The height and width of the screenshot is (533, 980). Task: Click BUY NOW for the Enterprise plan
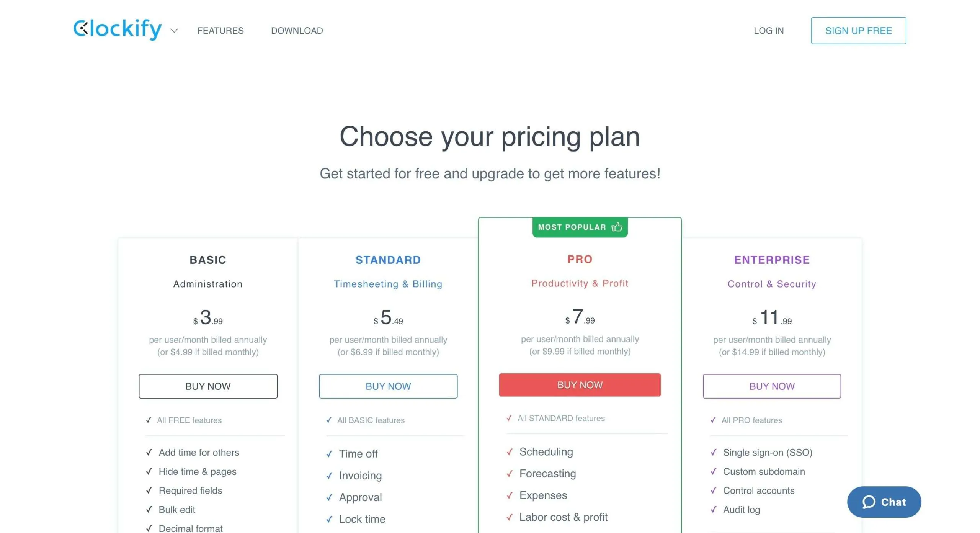(x=772, y=386)
